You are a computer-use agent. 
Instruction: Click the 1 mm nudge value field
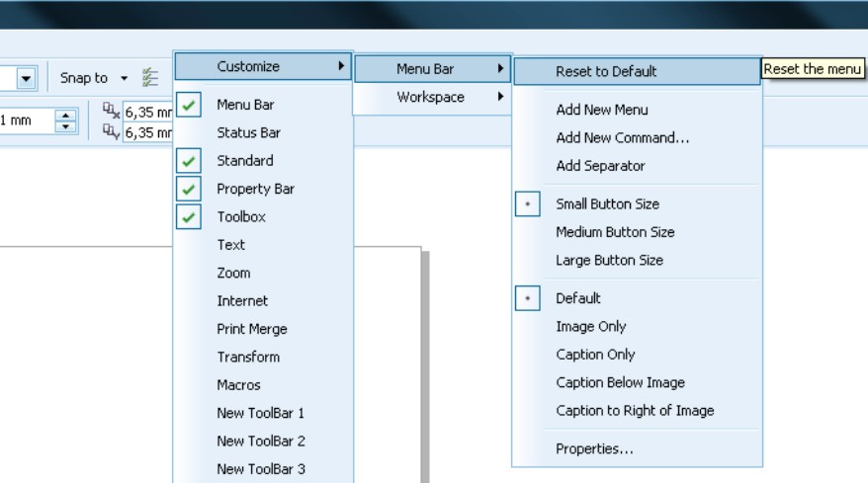27,121
